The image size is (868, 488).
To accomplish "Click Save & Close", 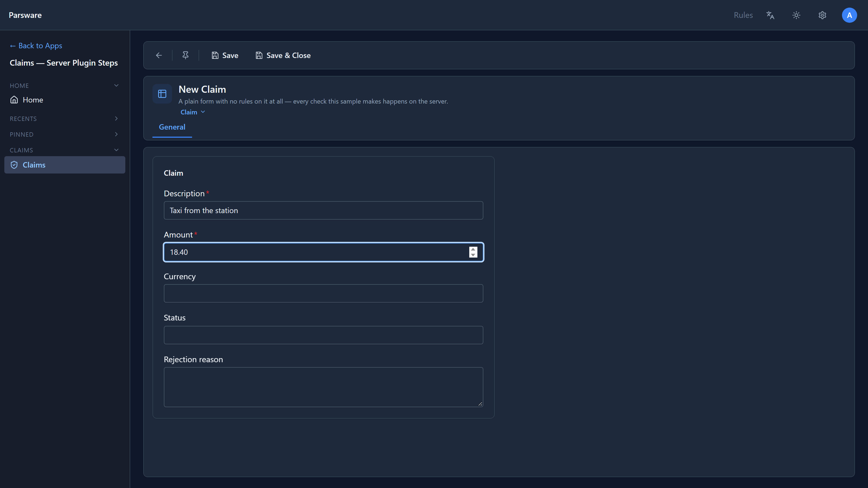I will coord(283,55).
